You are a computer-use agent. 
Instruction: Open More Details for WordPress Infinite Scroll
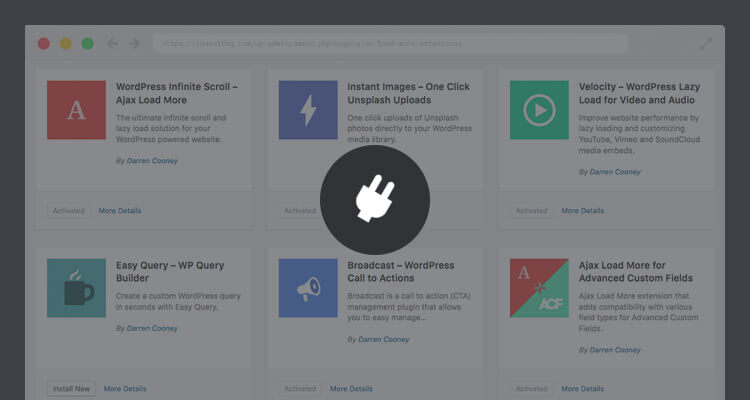pyautogui.click(x=120, y=211)
